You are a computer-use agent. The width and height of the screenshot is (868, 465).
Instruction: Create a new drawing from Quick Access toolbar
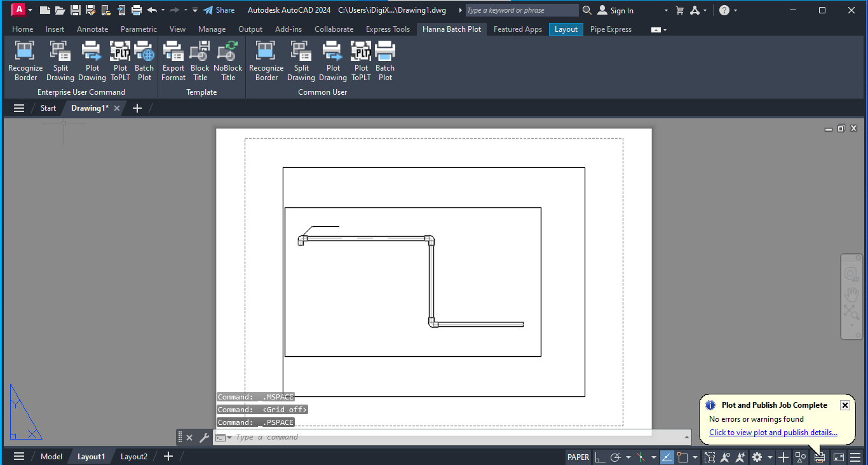click(44, 10)
